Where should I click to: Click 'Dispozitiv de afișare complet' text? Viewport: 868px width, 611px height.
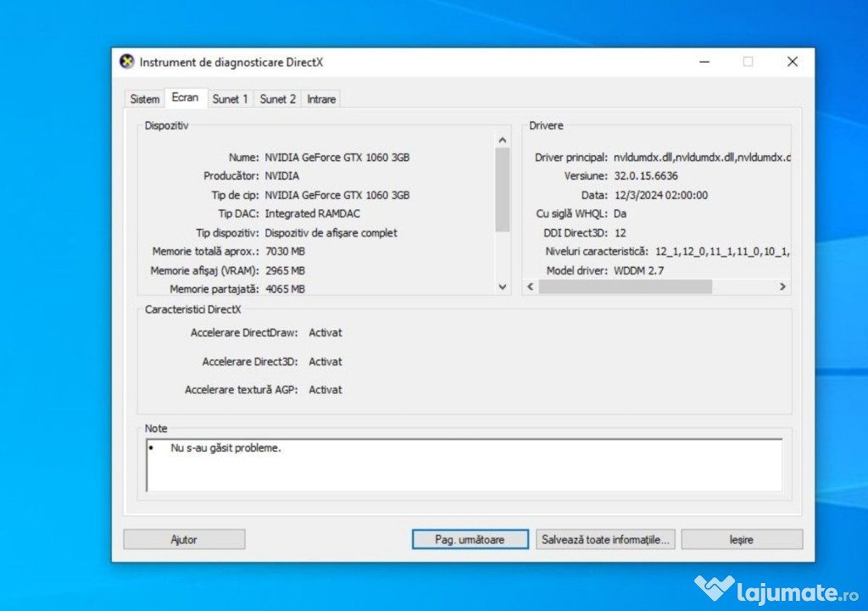click(331, 233)
